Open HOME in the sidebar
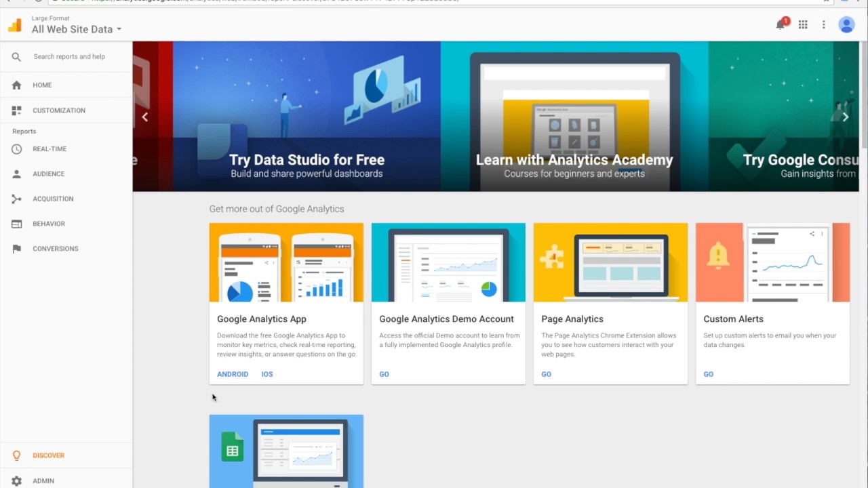Image resolution: width=868 pixels, height=488 pixels. tap(42, 85)
